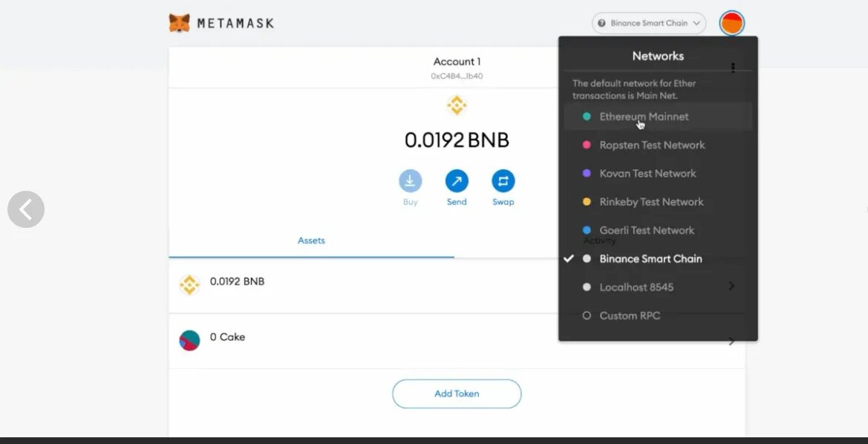
Task: Click the Swap label
Action: pyautogui.click(x=503, y=202)
